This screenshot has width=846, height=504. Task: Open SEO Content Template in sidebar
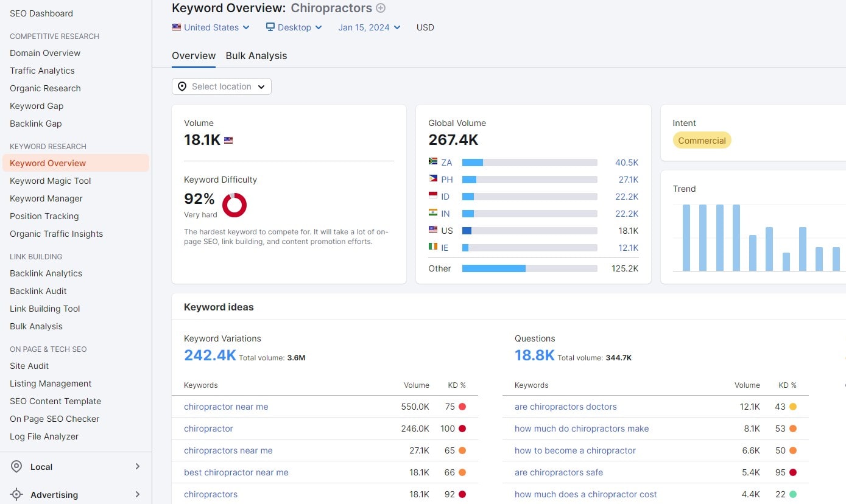55,401
